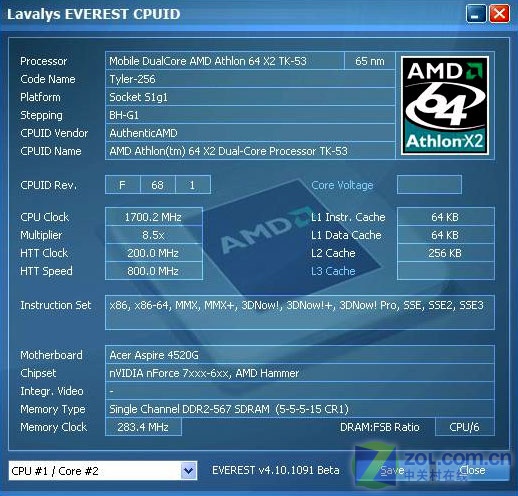Click the HTT Speed value '800.0 MHz'
518x496 pixels.
pos(153,271)
